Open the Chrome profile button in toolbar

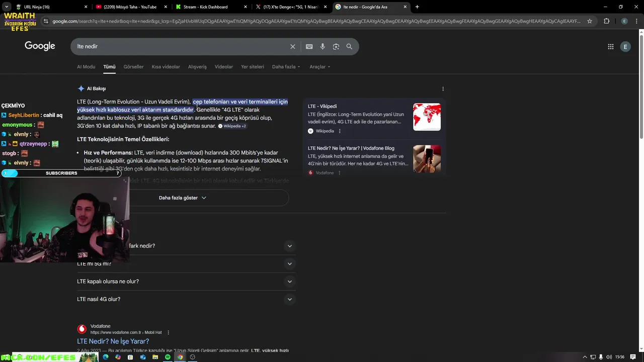(x=624, y=21)
